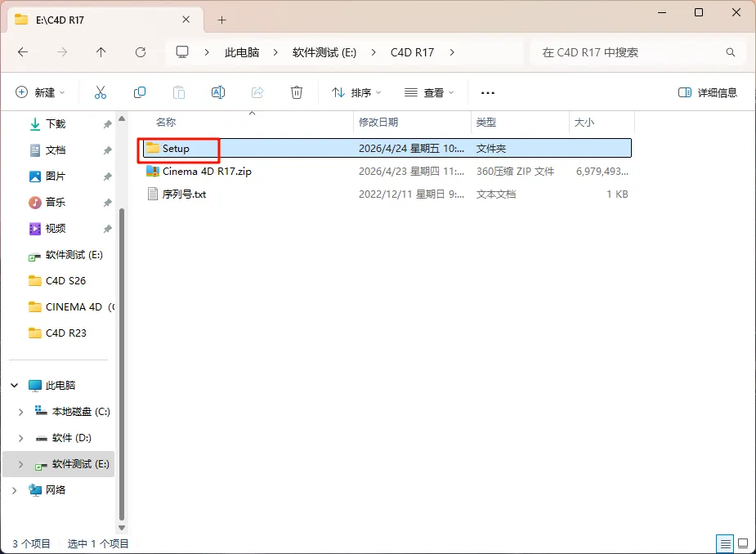Open CINEMA 4D folder in sidebar
The height and width of the screenshot is (554, 756).
coord(71,306)
